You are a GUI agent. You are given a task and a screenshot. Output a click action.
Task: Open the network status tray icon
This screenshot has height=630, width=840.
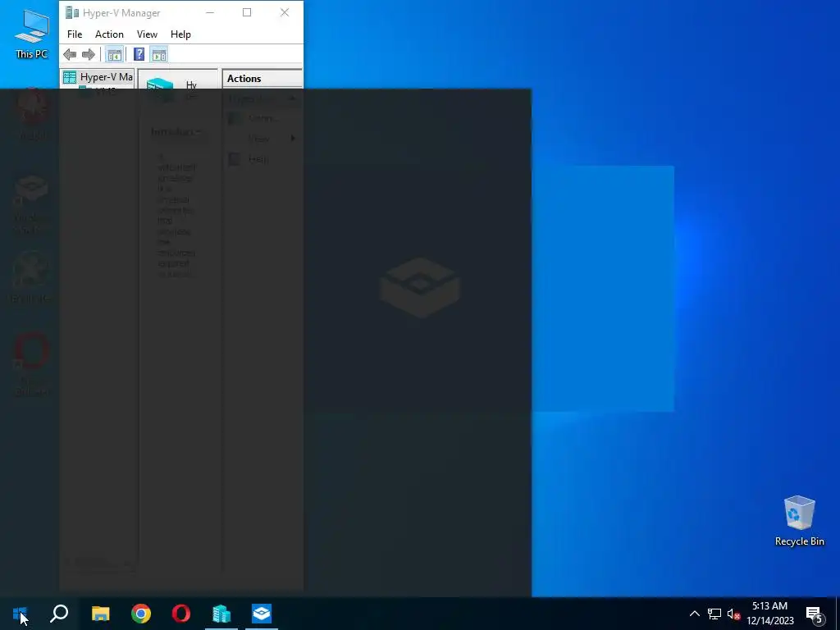714,614
